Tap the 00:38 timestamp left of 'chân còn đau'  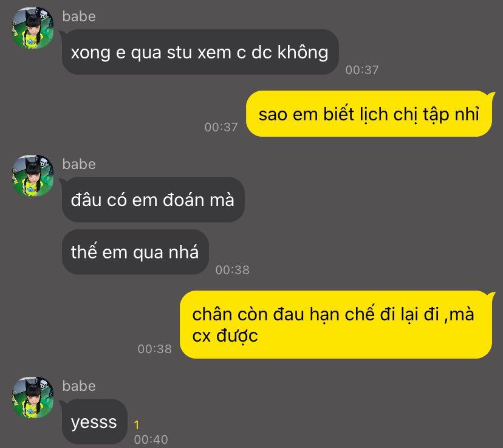pyautogui.click(x=155, y=349)
